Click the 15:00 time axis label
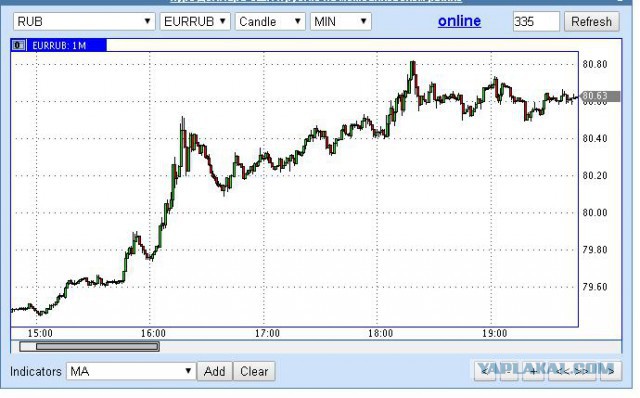This screenshot has width=640, height=398. 40,334
